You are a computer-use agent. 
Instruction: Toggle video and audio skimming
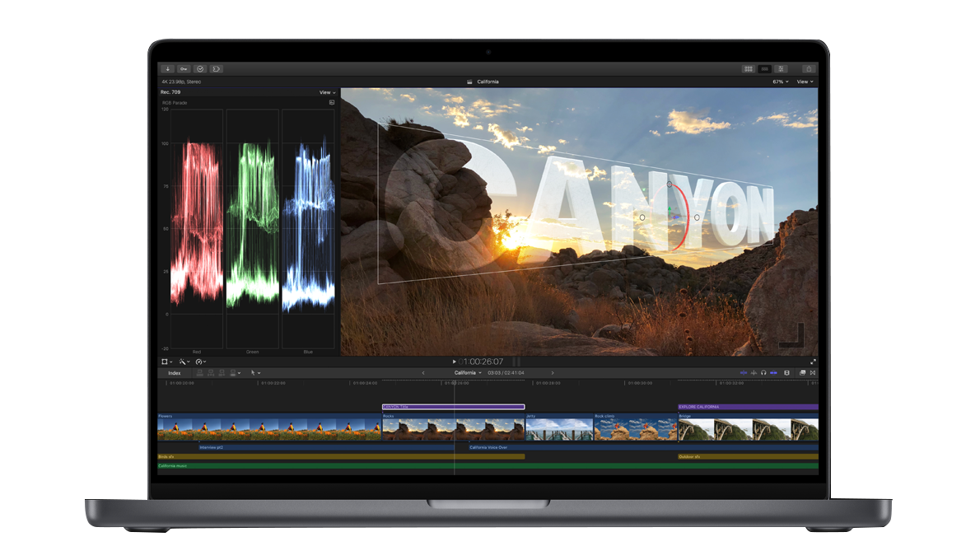click(x=744, y=373)
